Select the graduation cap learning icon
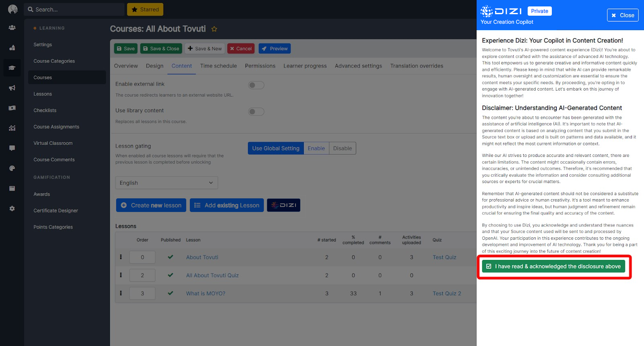This screenshot has width=644, height=346. click(12, 68)
